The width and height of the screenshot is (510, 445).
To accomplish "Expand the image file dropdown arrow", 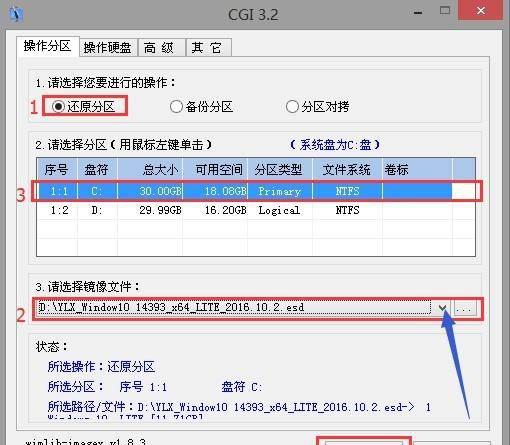I will pyautogui.click(x=442, y=308).
